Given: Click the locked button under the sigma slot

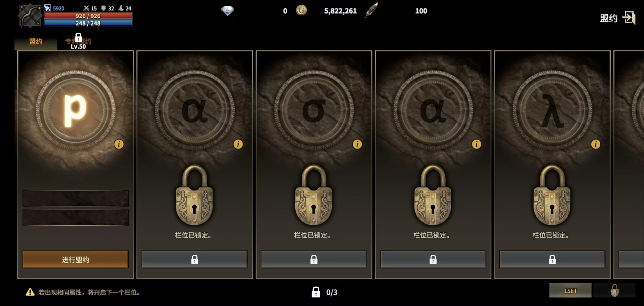Looking at the screenshot, I should (314, 259).
